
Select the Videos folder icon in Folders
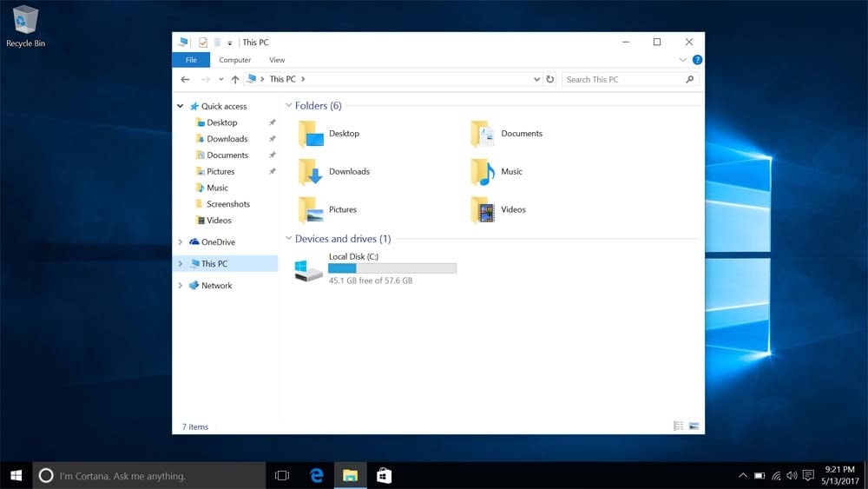click(483, 210)
